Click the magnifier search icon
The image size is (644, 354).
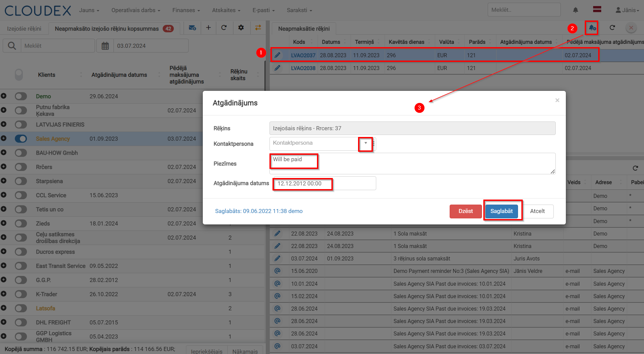click(x=12, y=46)
